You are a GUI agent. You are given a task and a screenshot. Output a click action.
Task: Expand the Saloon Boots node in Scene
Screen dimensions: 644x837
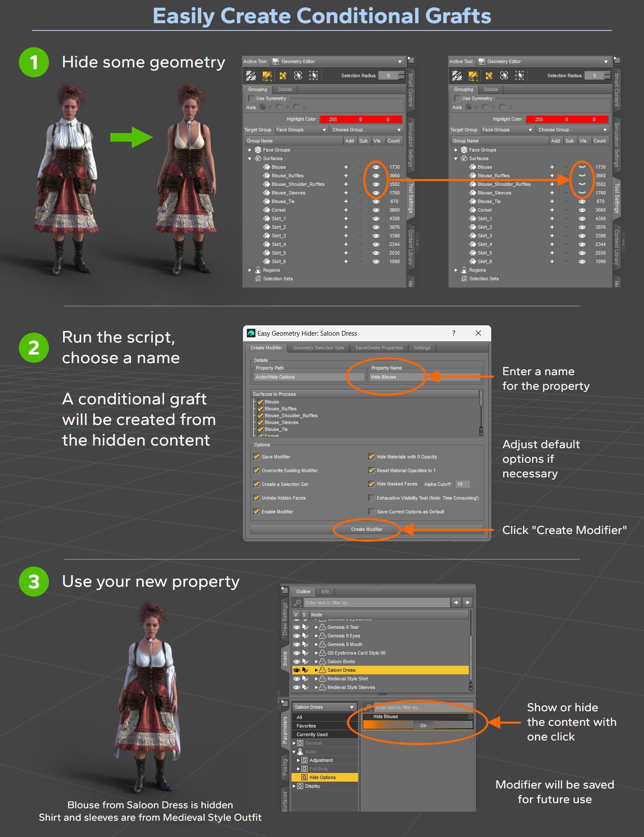pos(316,661)
